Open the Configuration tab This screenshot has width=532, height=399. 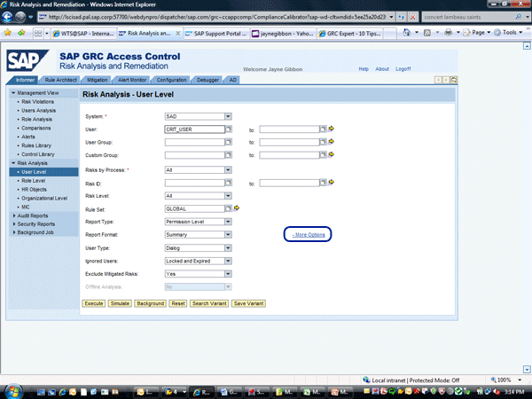click(171, 80)
